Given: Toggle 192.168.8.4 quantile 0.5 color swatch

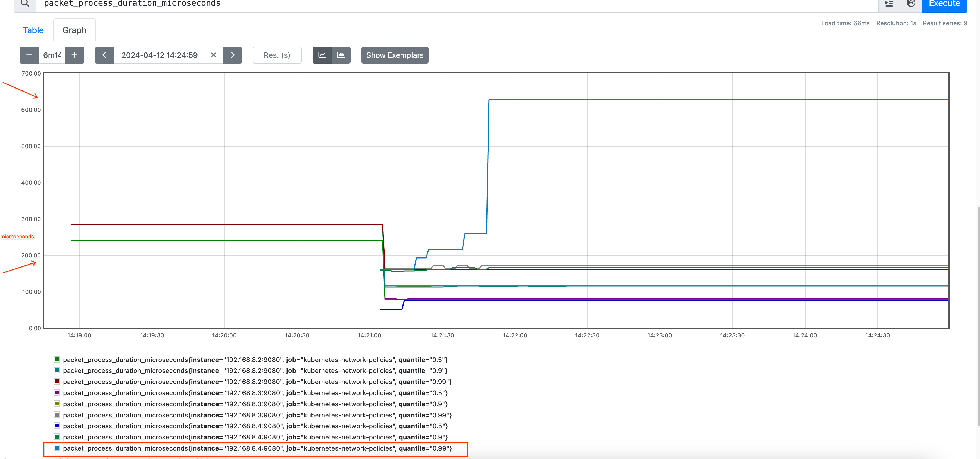Looking at the screenshot, I should click(57, 426).
